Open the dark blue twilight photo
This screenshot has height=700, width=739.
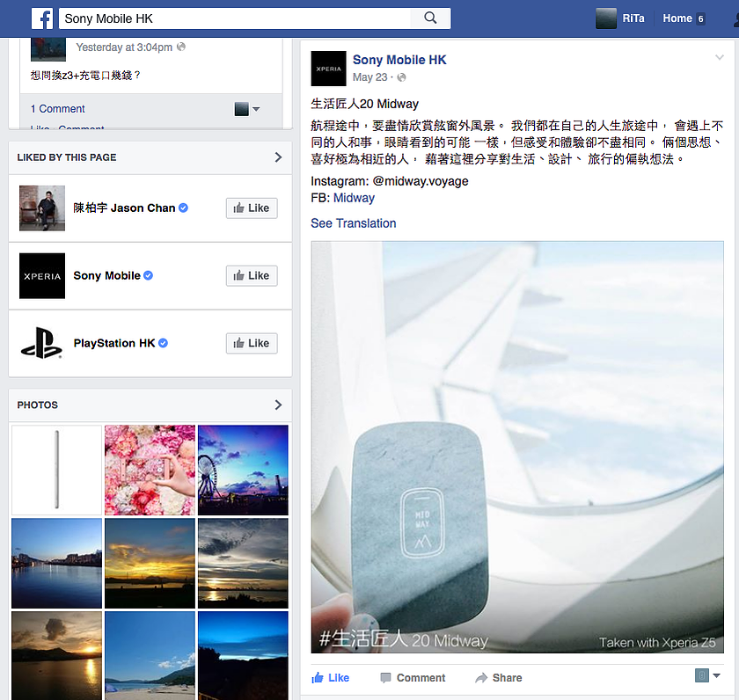pyautogui.click(x=243, y=656)
